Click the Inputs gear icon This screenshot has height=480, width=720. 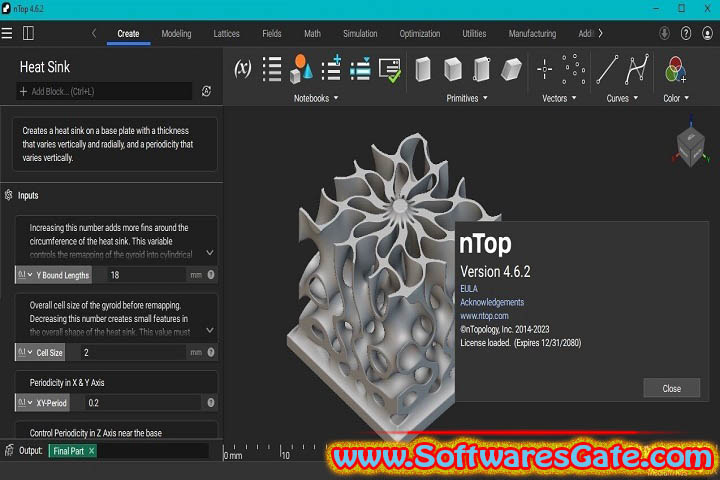(9, 195)
